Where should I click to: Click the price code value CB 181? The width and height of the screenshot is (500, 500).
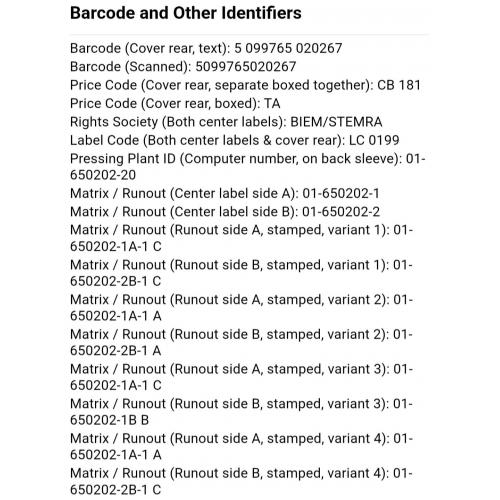[x=399, y=85]
